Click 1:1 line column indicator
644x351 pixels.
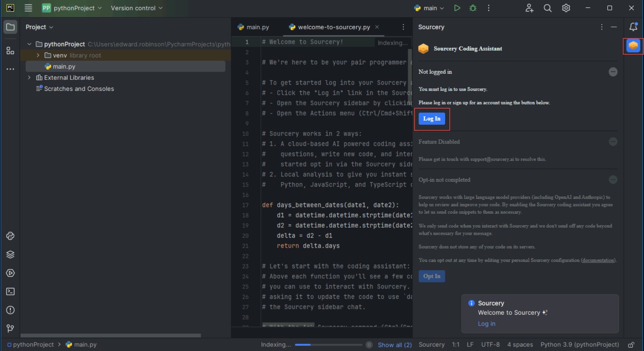(456, 345)
